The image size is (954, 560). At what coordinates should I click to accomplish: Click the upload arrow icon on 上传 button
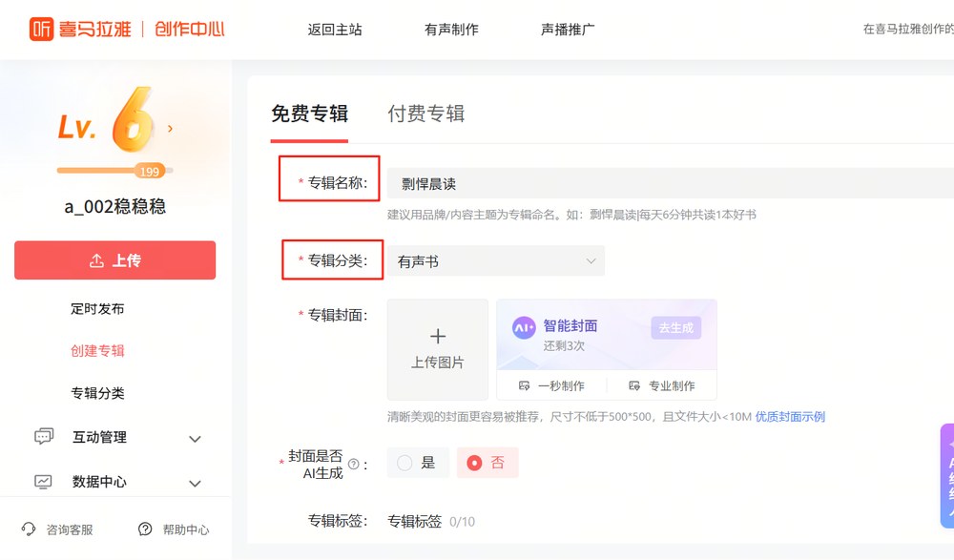(x=96, y=260)
